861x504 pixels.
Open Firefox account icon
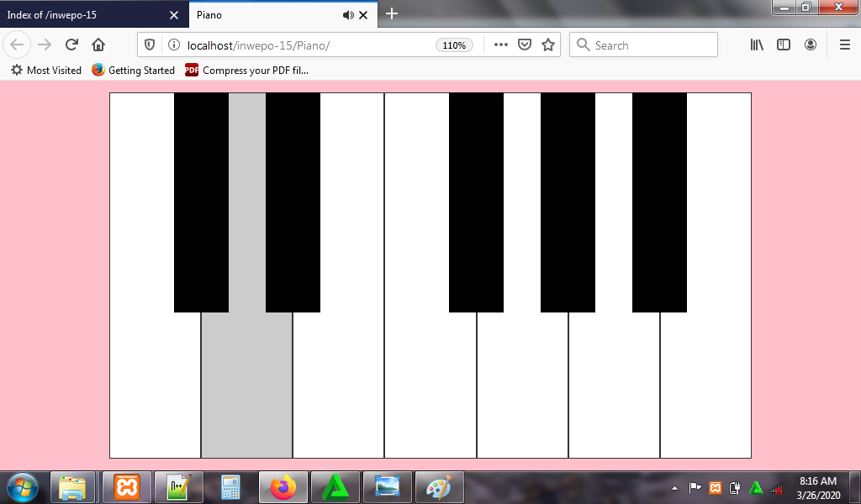[811, 45]
